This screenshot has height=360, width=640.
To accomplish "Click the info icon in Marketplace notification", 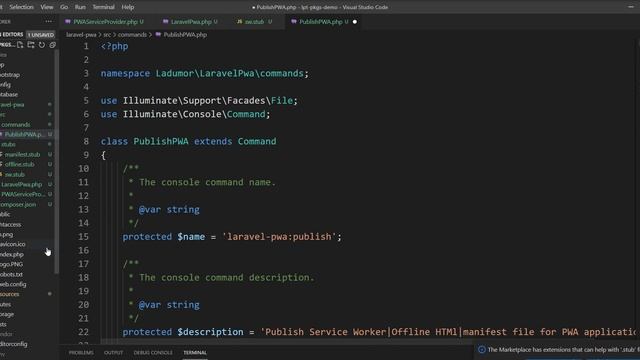I will [x=482, y=349].
